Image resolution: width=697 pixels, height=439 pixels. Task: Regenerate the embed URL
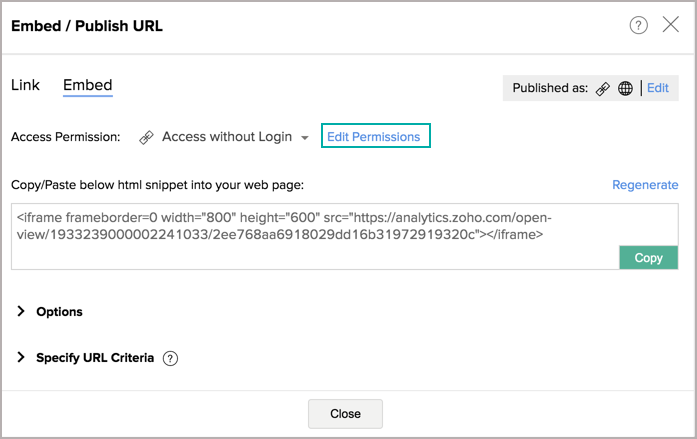tap(645, 185)
